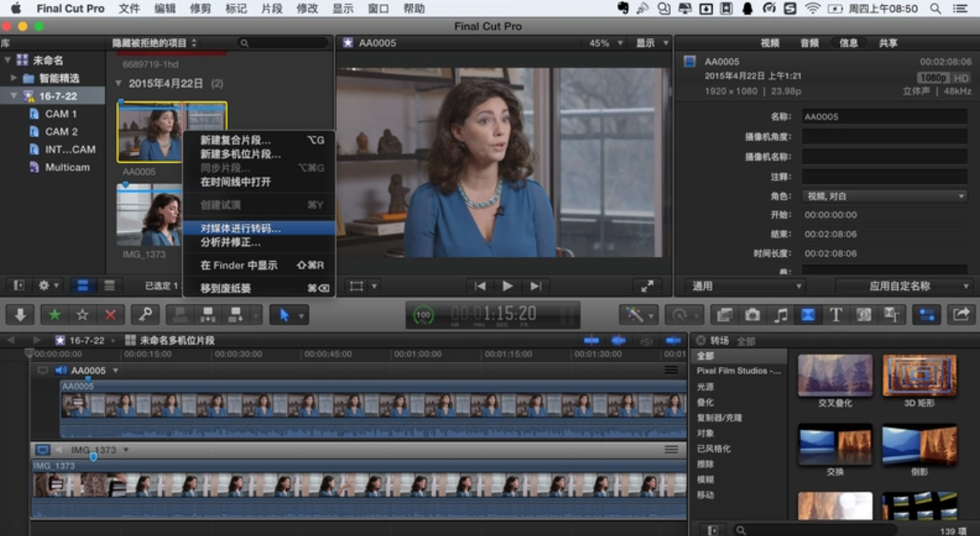Open the Keyword Editor key icon
The image size is (980, 536).
pyautogui.click(x=147, y=315)
